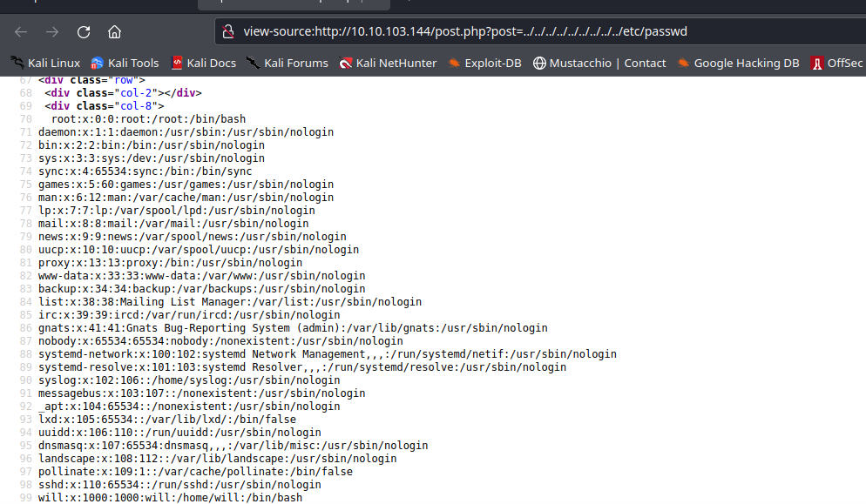Click the insecure connection lock icon
Viewport: 866px width, 504px height.
click(228, 31)
